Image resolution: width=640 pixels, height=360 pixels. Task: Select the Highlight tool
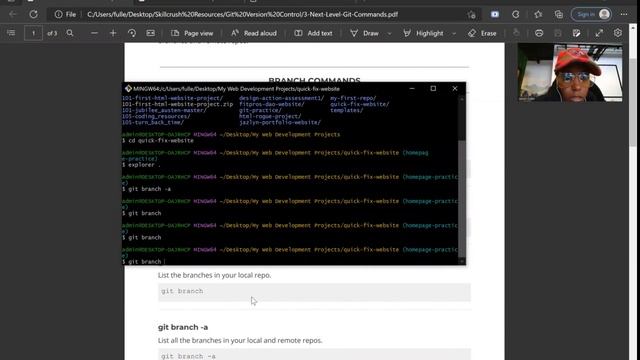423,33
